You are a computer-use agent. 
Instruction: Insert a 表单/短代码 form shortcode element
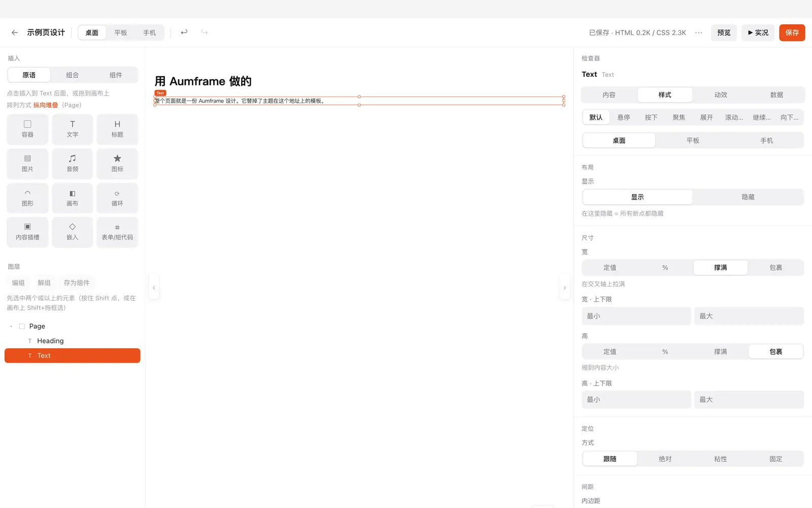point(117,232)
